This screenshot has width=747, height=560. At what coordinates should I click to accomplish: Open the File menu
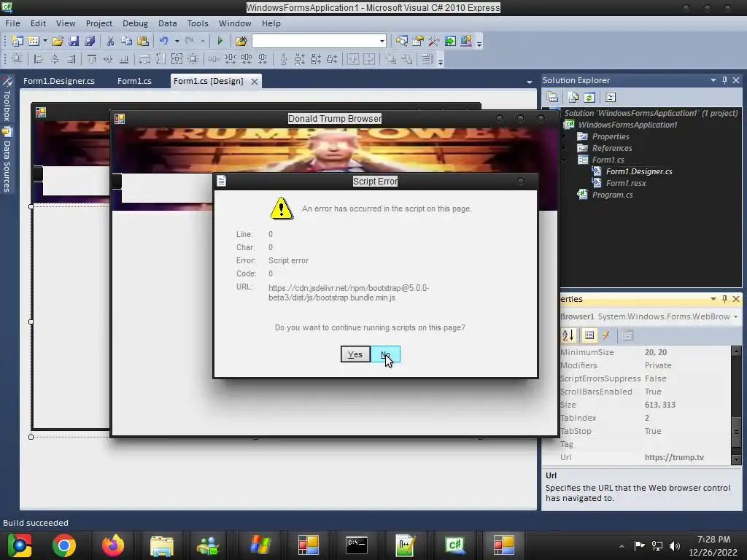tap(12, 23)
